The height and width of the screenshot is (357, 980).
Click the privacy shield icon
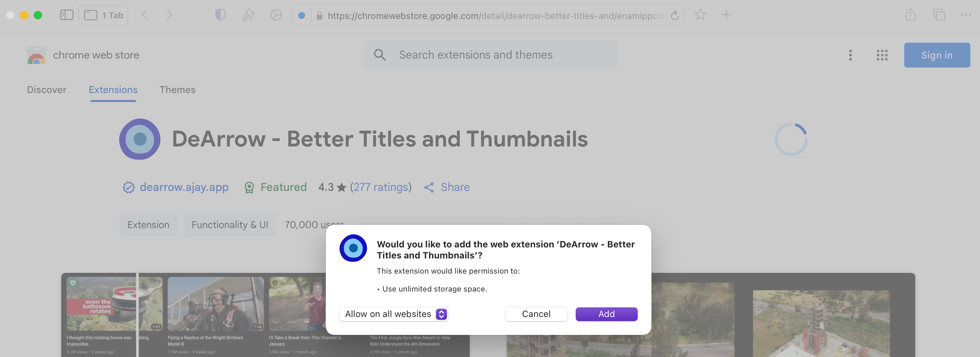point(220,15)
